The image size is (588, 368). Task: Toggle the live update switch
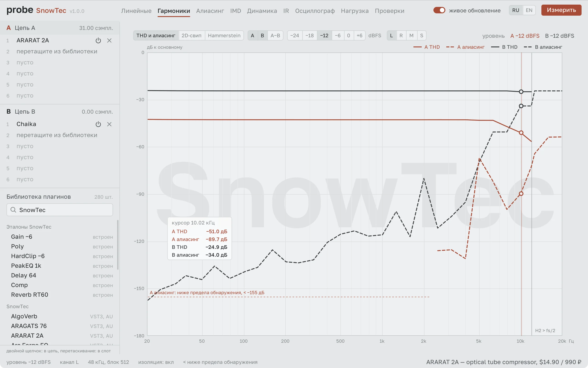pyautogui.click(x=439, y=10)
